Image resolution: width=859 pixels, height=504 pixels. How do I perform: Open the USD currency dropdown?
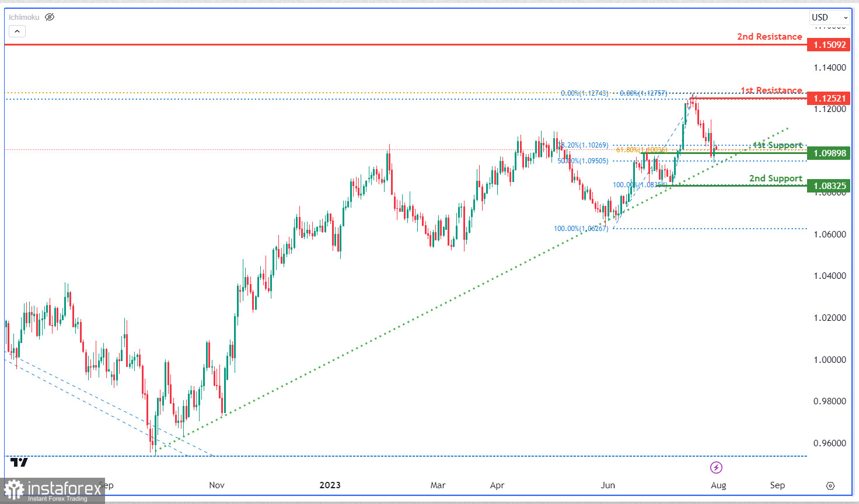click(829, 17)
